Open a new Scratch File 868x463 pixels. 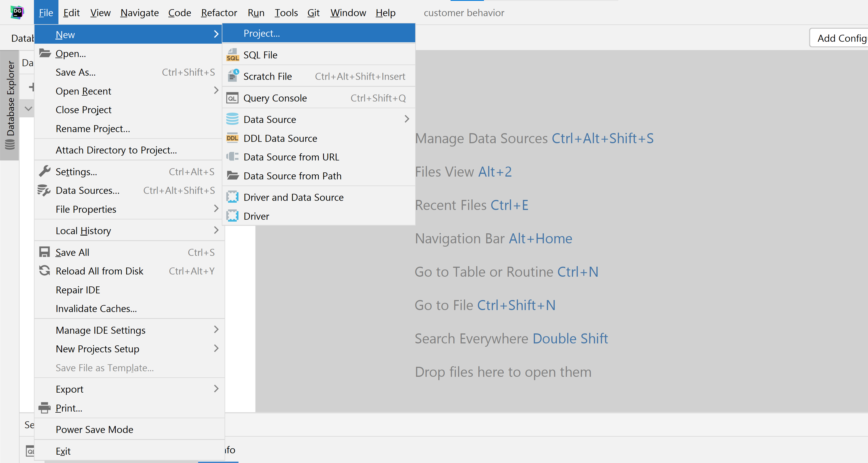[x=267, y=76]
